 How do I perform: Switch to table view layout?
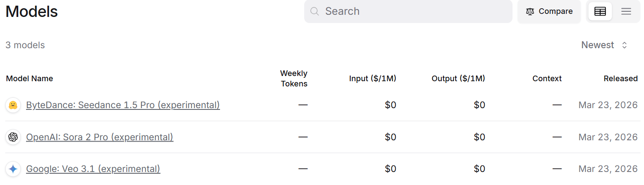tap(600, 12)
